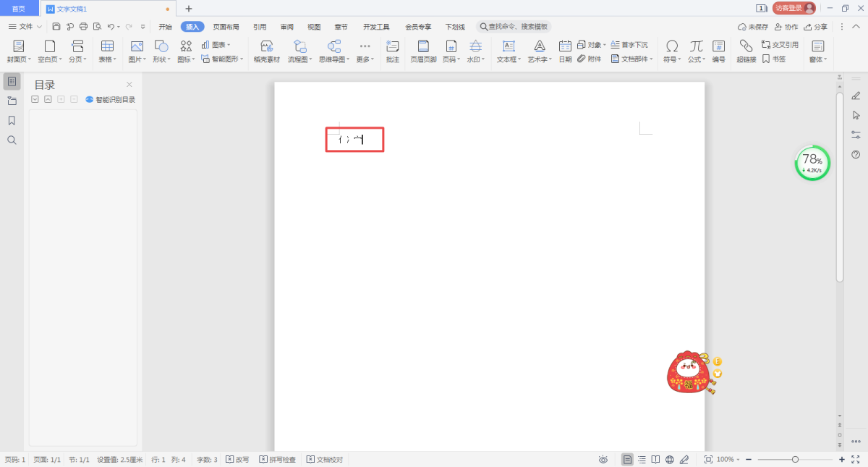Click the zoom out minus button
The width and height of the screenshot is (868, 467).
tap(748, 459)
